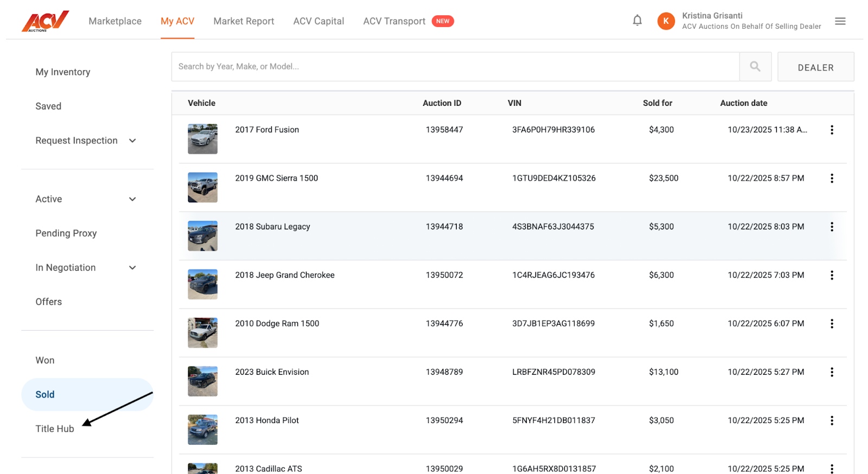Open the ACV Transport tab
This screenshot has width=868, height=474.
pyautogui.click(x=394, y=21)
